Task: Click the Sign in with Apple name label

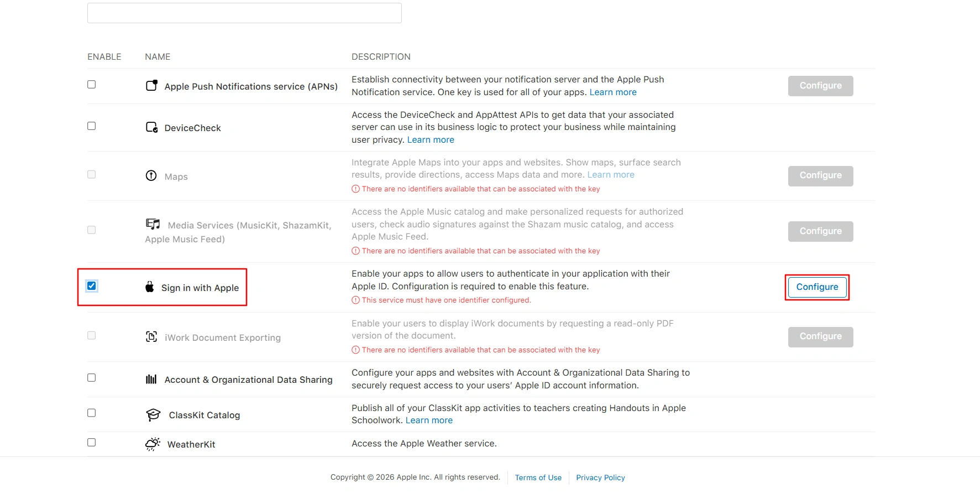Action: coord(200,288)
